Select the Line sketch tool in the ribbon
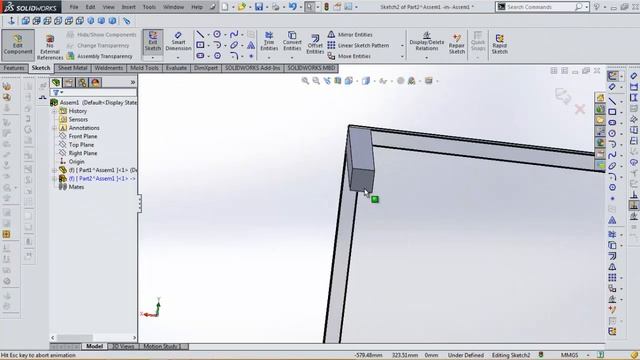Viewport: 640px width, 360px height. (x=200, y=34)
